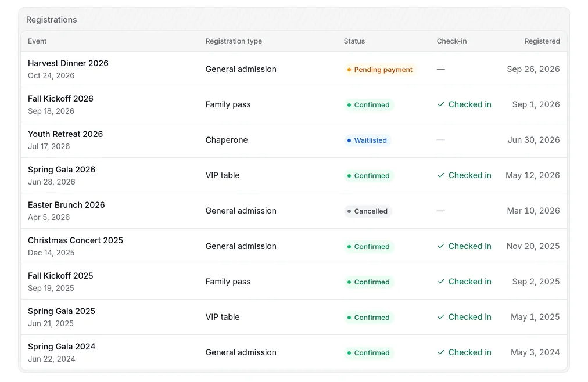This screenshot has height=382, width=588.
Task: Click General admission for Christmas Concert 2025
Action: pyautogui.click(x=241, y=246)
